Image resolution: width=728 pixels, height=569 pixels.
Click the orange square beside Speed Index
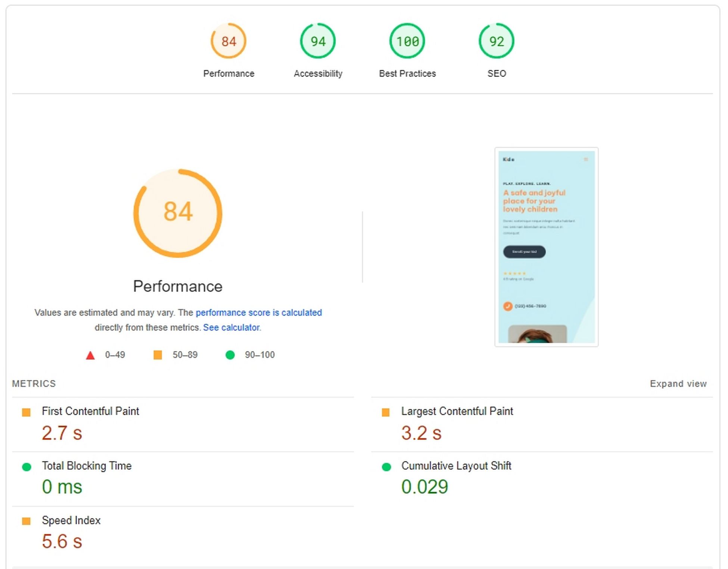26,521
